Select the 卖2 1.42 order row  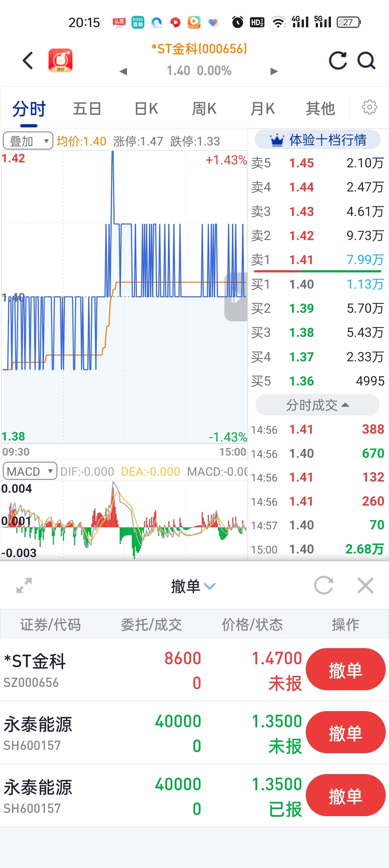[x=317, y=236]
